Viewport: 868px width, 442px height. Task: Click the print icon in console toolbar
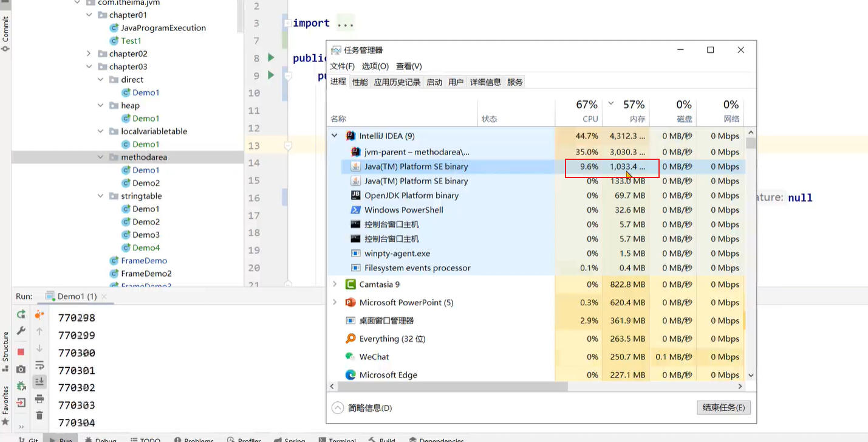[x=39, y=399]
